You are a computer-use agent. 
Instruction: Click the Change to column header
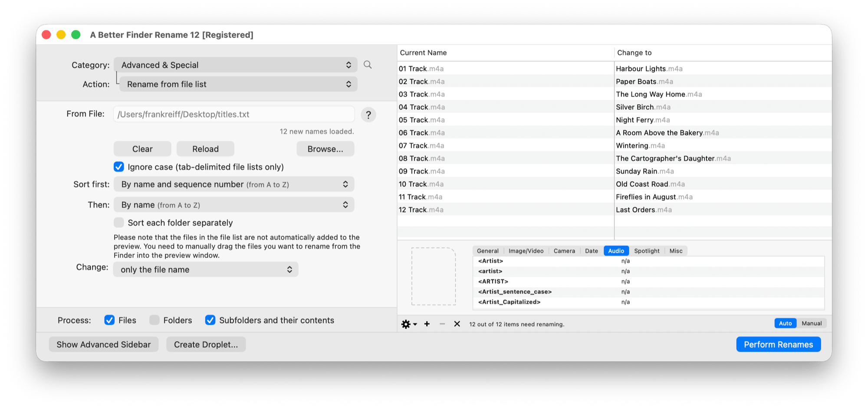(x=723, y=52)
